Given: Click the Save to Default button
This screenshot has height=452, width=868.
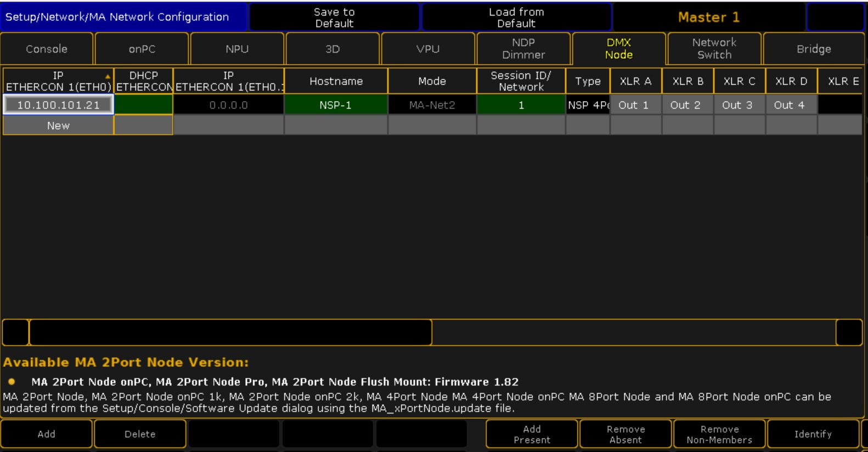Looking at the screenshot, I should (334, 18).
